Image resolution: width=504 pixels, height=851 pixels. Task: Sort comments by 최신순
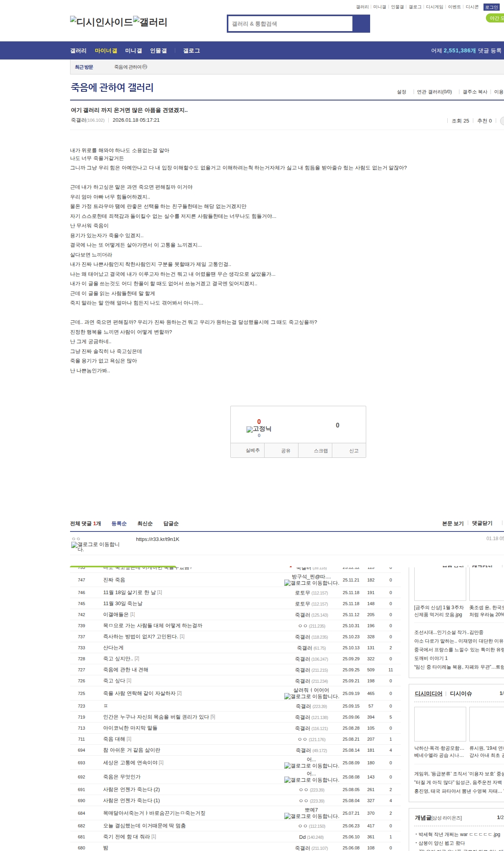click(145, 523)
